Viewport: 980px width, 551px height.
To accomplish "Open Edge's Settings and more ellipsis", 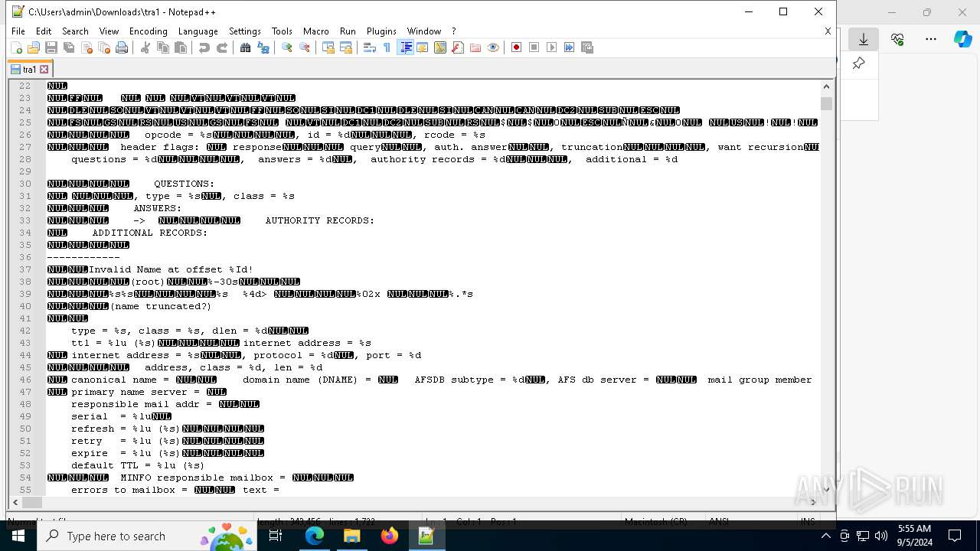I will point(931,39).
